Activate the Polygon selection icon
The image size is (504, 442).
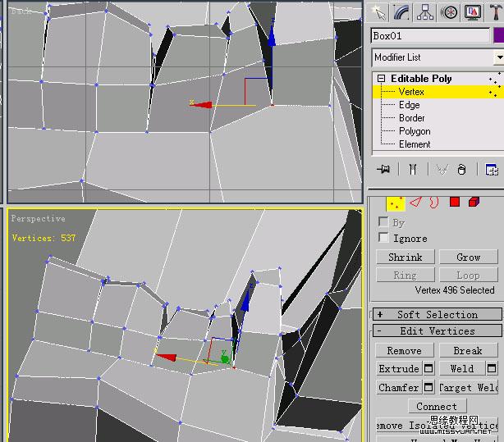pos(455,202)
